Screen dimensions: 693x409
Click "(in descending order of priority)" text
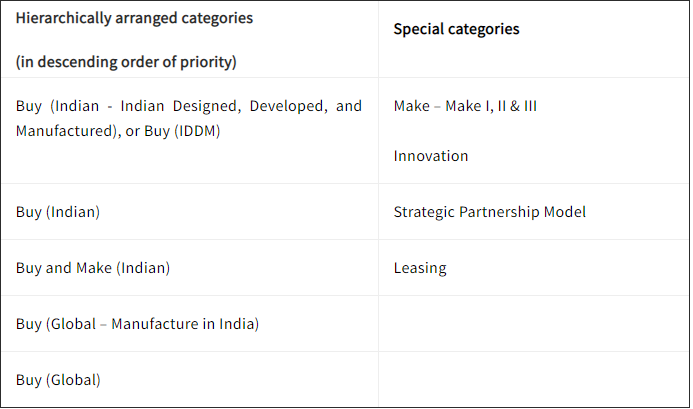pyautogui.click(x=126, y=62)
